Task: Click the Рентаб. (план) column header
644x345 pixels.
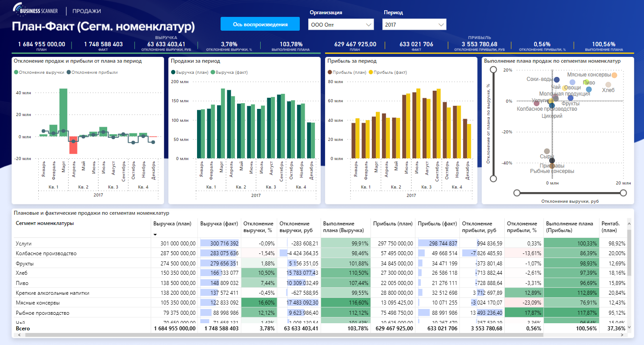Action: pyautogui.click(x=610, y=227)
